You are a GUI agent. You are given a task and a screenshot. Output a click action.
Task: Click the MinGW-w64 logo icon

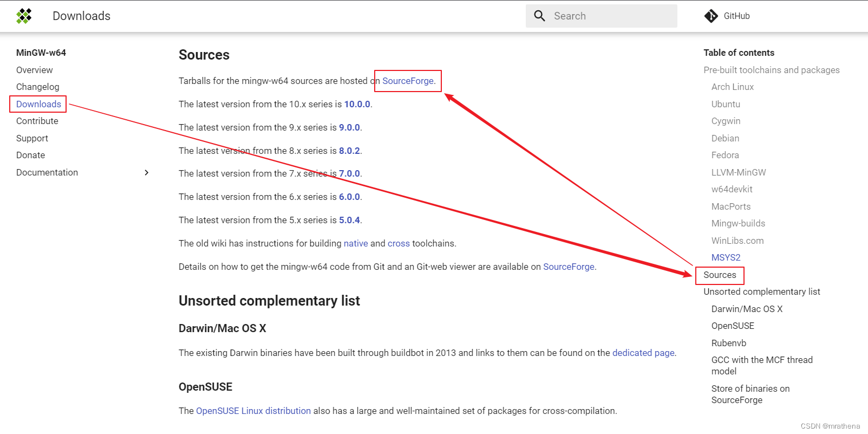pyautogui.click(x=24, y=16)
